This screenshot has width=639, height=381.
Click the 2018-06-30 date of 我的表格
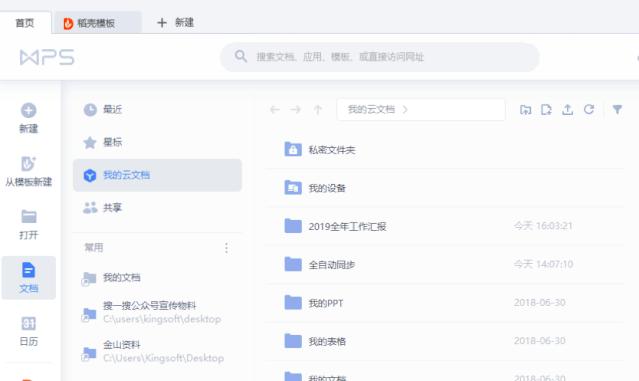point(540,341)
